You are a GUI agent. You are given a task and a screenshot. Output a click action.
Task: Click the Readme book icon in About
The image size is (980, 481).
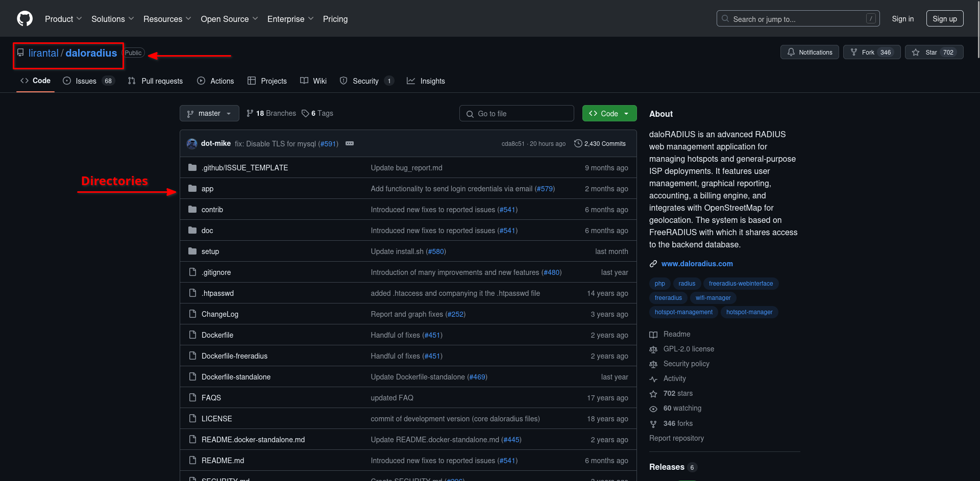point(653,335)
